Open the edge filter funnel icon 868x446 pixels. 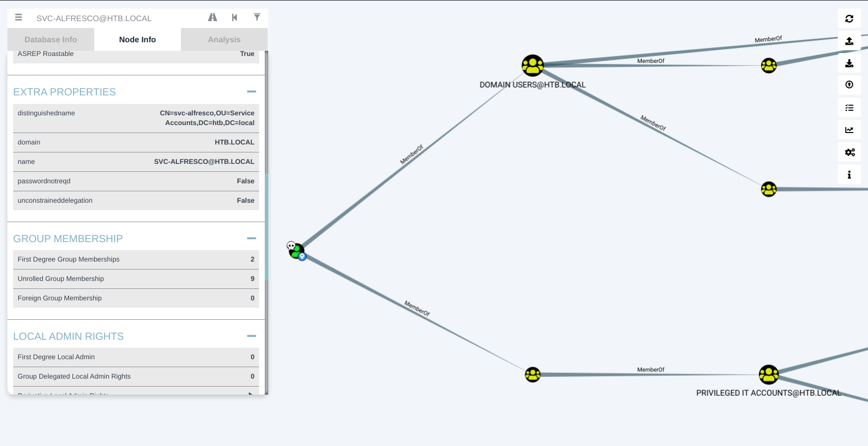pos(257,18)
